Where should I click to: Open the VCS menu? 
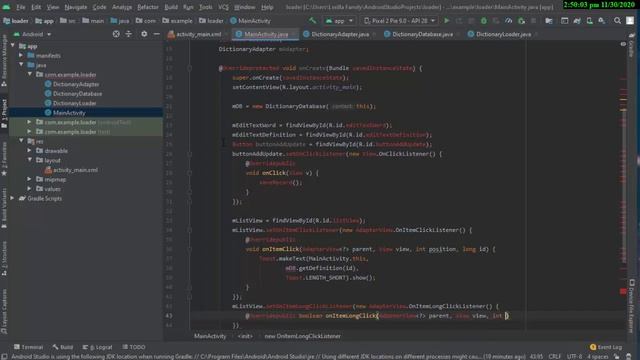click(x=223, y=7)
